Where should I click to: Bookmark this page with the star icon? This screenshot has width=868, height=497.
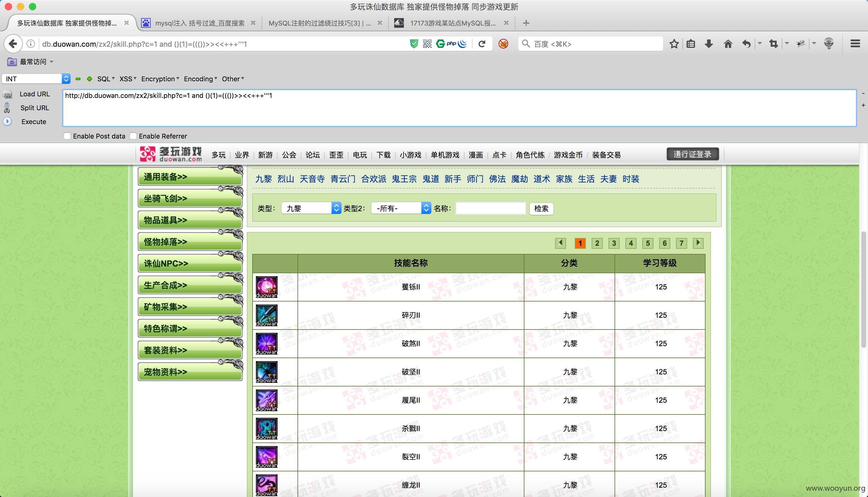674,44
